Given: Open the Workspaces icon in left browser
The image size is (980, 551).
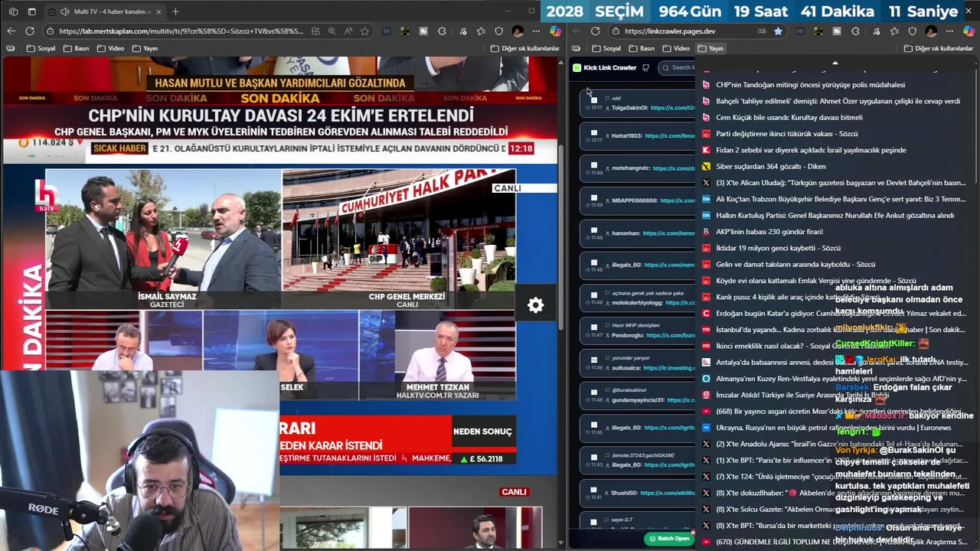Looking at the screenshot, I should click(x=13, y=11).
